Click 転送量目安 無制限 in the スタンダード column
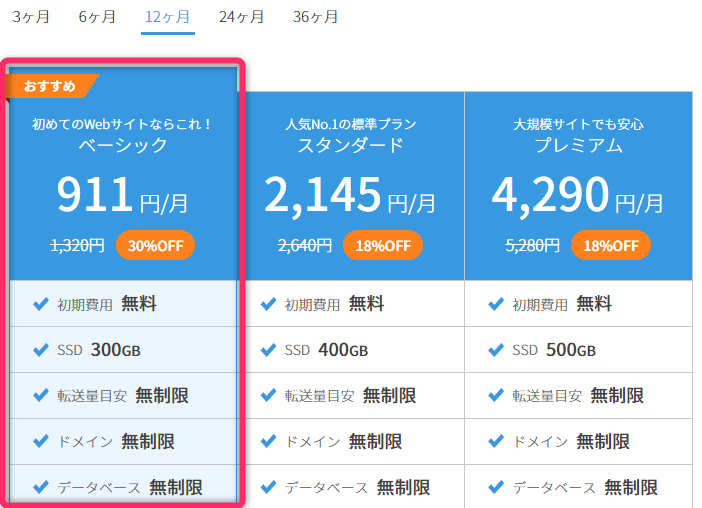The width and height of the screenshot is (702, 508). click(x=350, y=396)
